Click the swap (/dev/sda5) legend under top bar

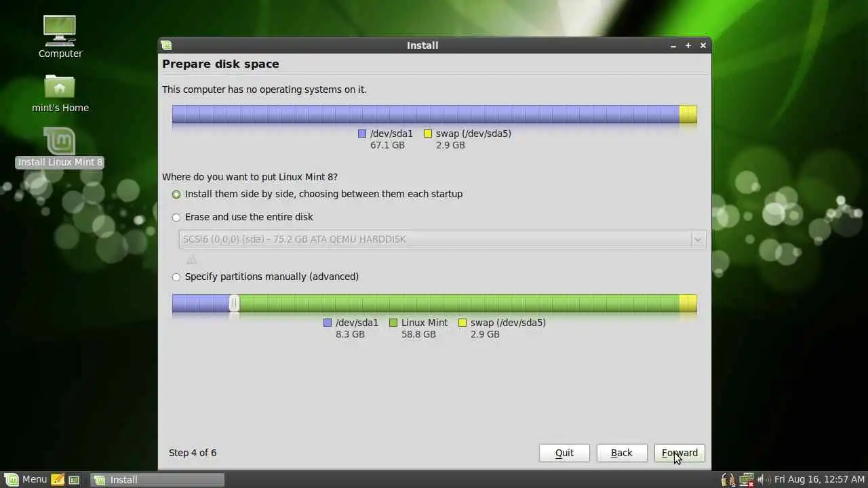[x=468, y=139]
